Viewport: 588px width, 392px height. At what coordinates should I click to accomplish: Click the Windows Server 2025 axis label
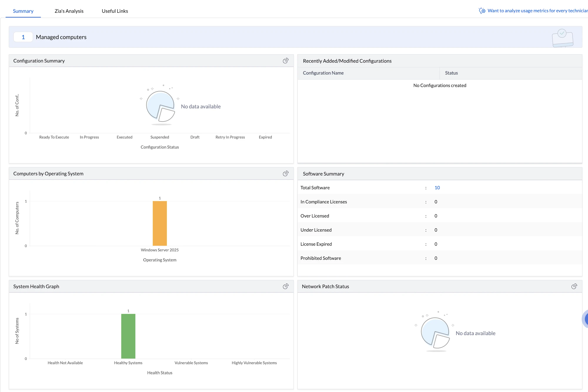tap(160, 250)
